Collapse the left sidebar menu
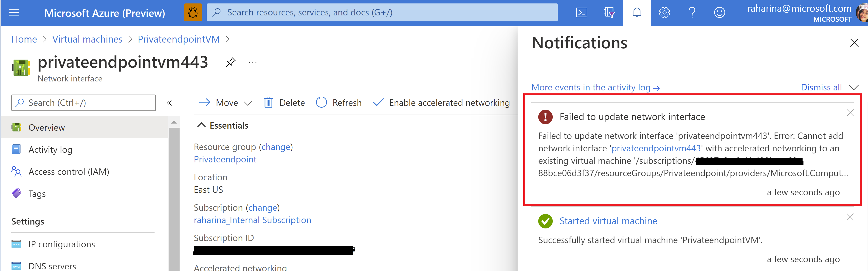 click(x=169, y=103)
